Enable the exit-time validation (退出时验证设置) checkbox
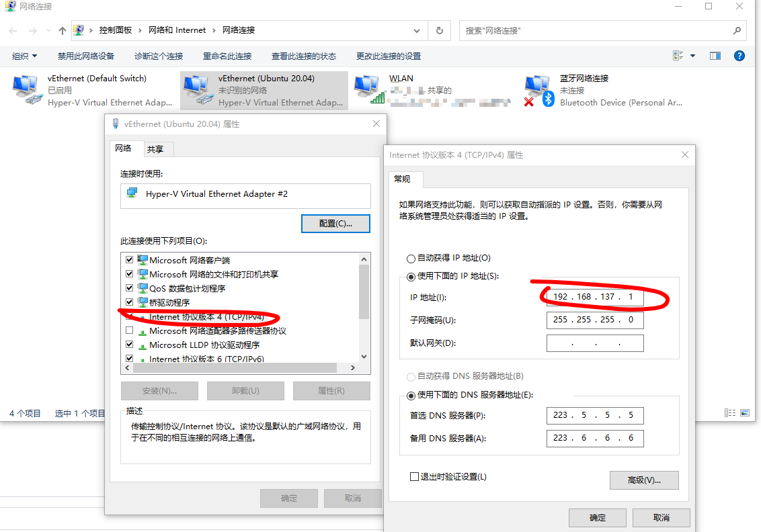 (414, 477)
